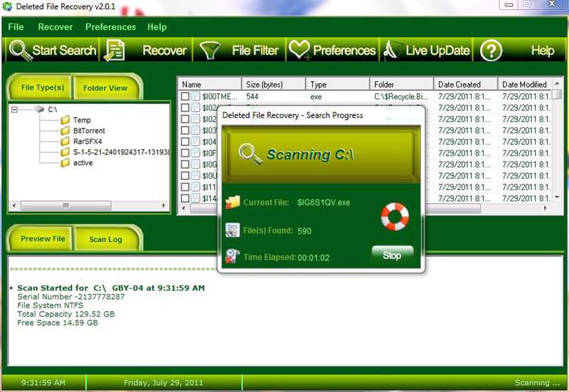Screen dimensions: 569x392
Task: Open the File menu
Action: (16, 27)
